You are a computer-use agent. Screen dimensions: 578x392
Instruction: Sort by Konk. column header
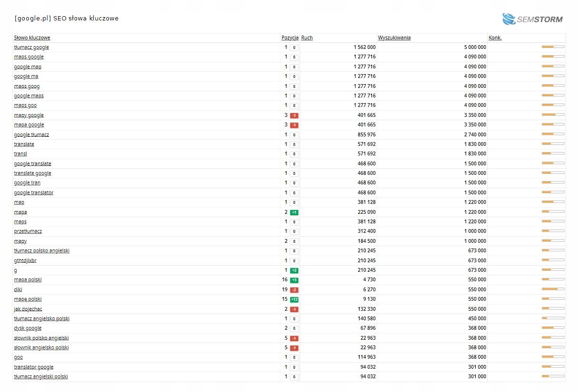pos(495,38)
